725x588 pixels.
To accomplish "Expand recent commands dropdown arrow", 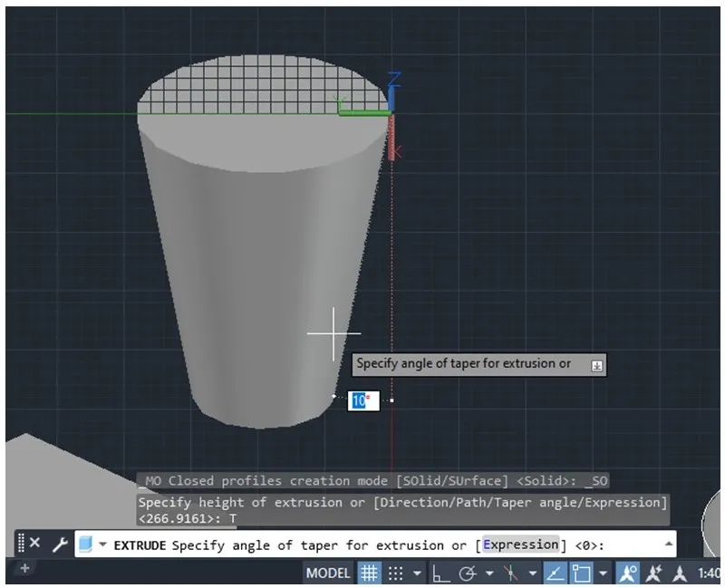I will point(102,545).
